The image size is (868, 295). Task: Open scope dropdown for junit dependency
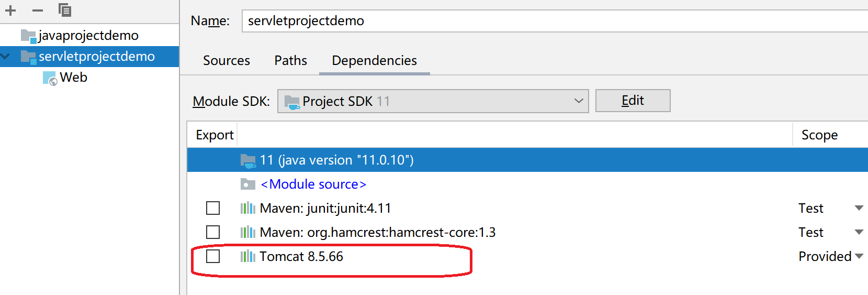pos(859,208)
